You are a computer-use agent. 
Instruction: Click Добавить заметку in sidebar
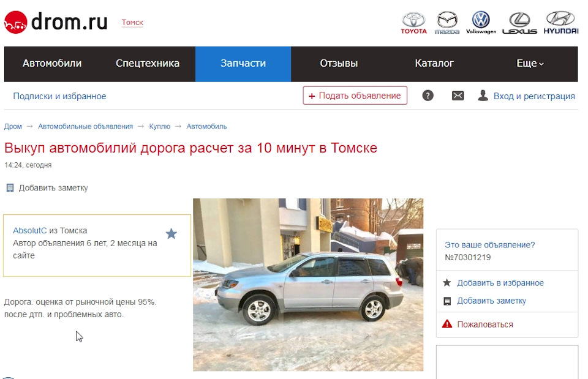click(492, 301)
